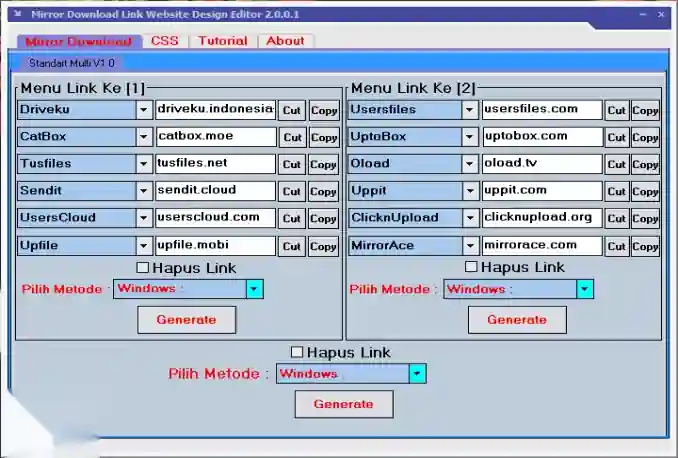Cut the mirrorace.com link
The height and width of the screenshot is (458, 678).
pyautogui.click(x=617, y=246)
